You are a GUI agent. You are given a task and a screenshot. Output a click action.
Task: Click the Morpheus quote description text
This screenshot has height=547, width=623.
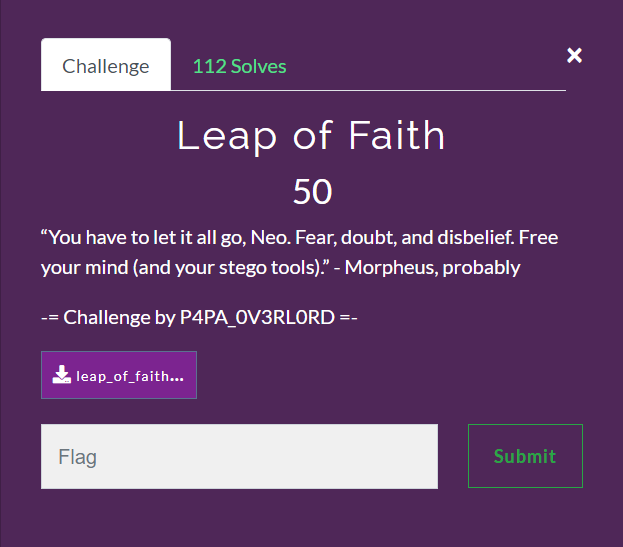pos(300,253)
